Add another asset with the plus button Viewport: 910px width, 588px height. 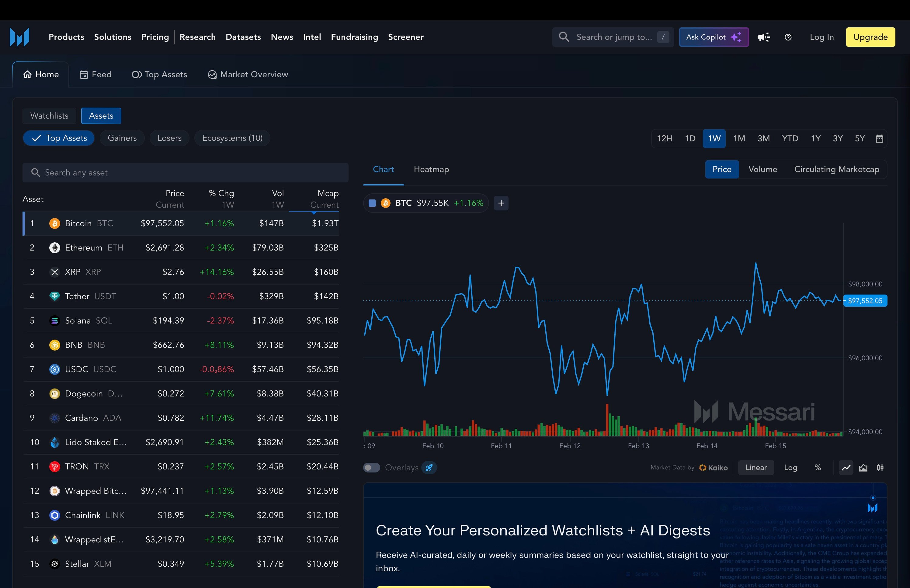(x=501, y=203)
